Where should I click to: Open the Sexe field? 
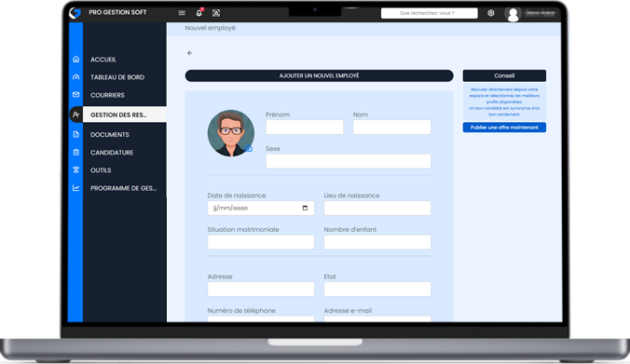pos(349,161)
